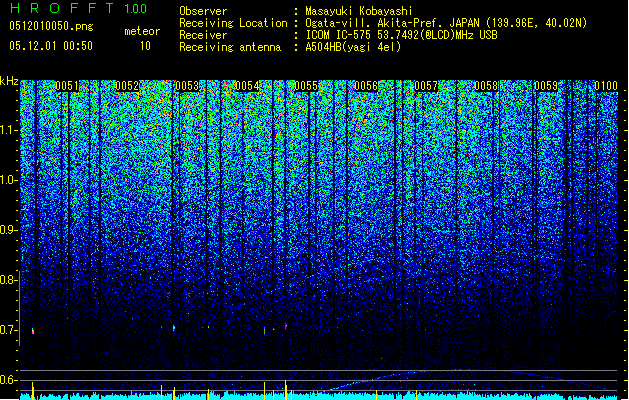Image resolution: width=629 pixels, height=400 pixels.
Task: Click the 0054 time marker
Action: point(247,86)
